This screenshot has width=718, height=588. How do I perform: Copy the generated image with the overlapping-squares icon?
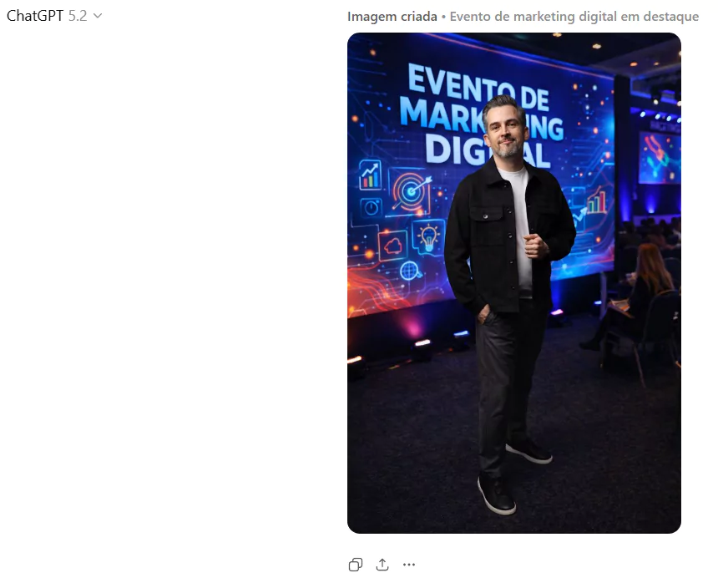tap(356, 565)
